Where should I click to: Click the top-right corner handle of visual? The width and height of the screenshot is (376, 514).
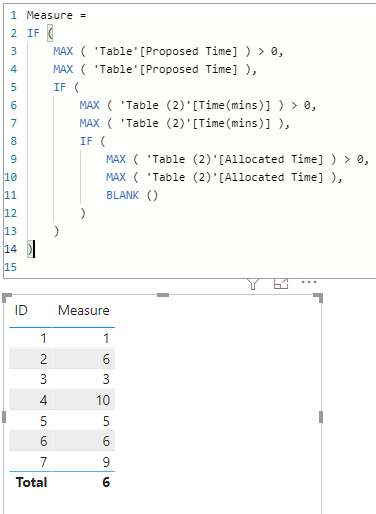click(x=318, y=298)
